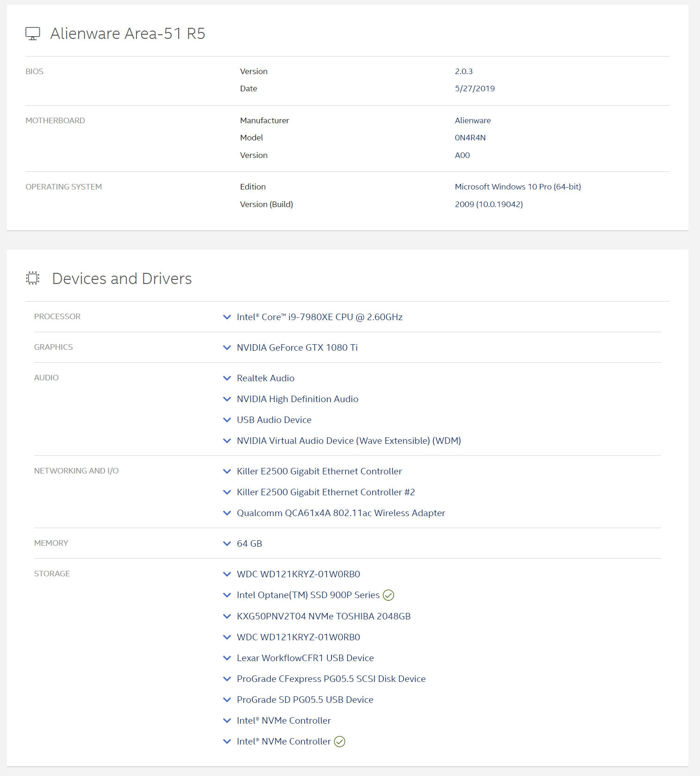Click the monitor icon beside Alienware Area-51 R5
The height and width of the screenshot is (776, 700).
click(32, 33)
